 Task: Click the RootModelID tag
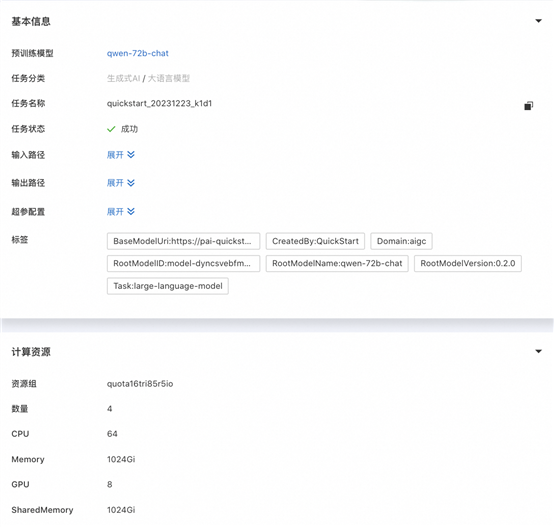(183, 264)
